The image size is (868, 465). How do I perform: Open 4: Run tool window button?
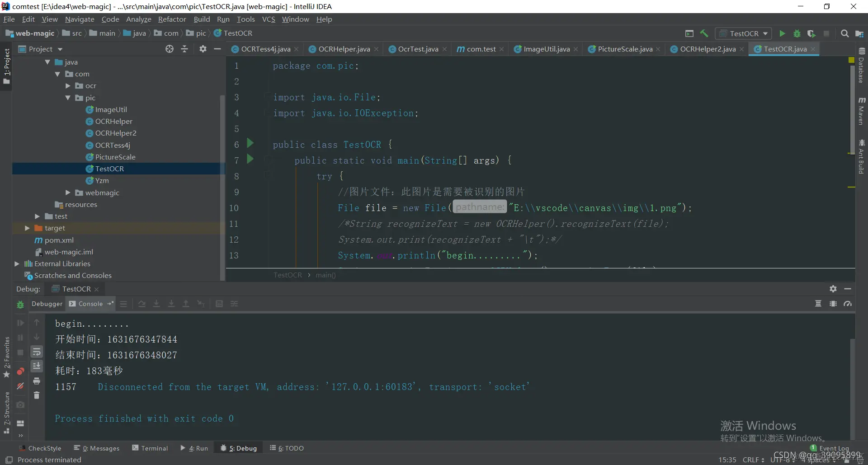click(194, 448)
